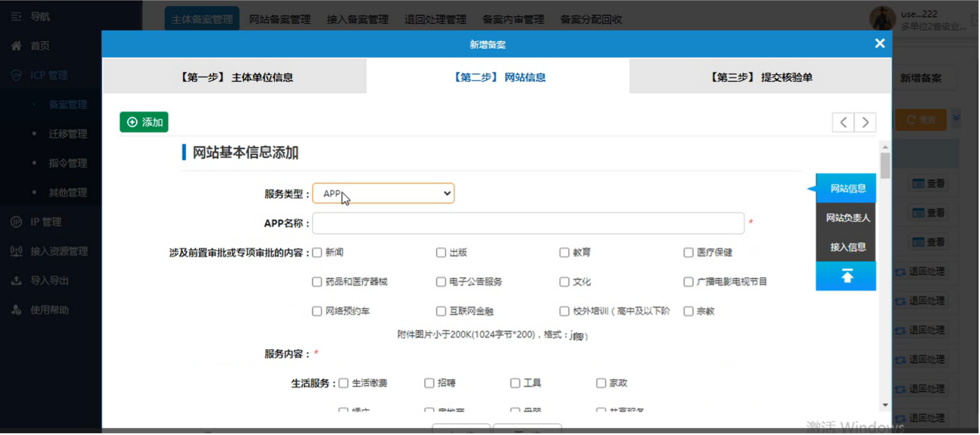Image resolution: width=980 pixels, height=435 pixels.
Task: Click the orange 重置 reset icon button
Action: 920,119
